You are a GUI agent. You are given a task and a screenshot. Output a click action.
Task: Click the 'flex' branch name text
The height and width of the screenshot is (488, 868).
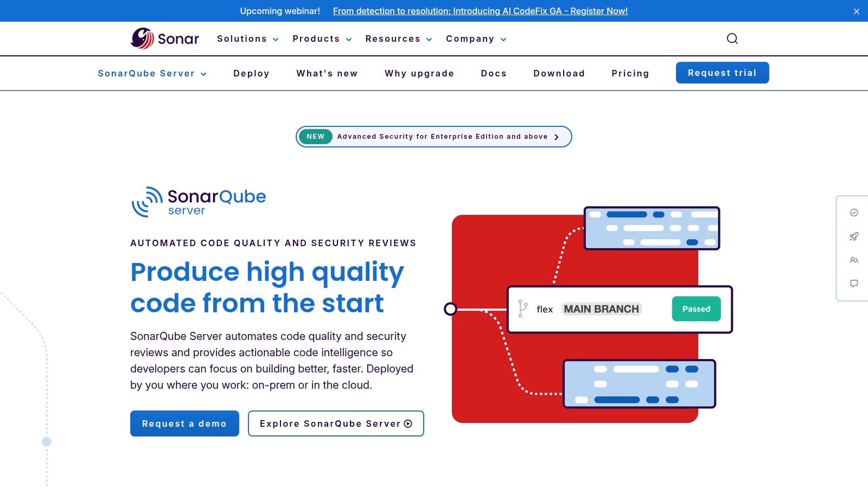[x=545, y=309]
